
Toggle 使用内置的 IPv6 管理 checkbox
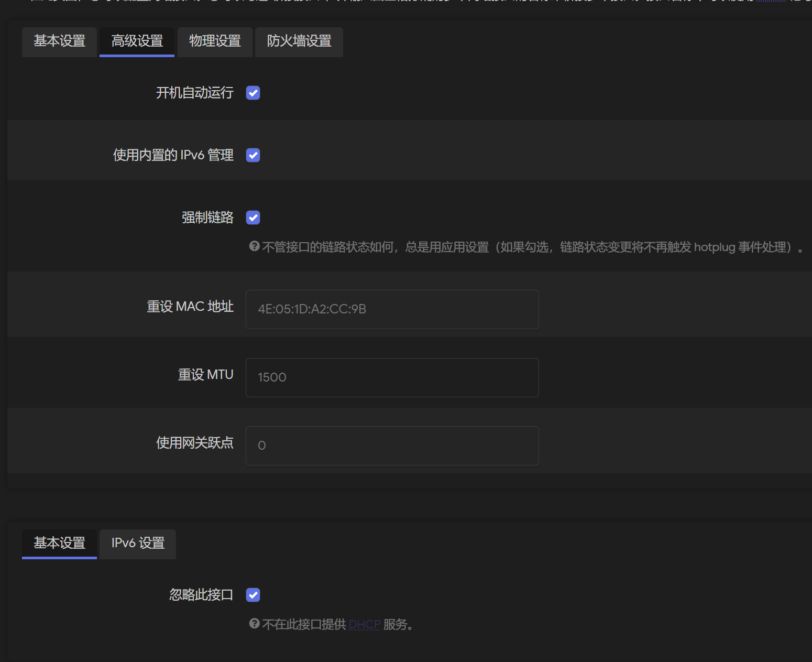click(x=253, y=155)
